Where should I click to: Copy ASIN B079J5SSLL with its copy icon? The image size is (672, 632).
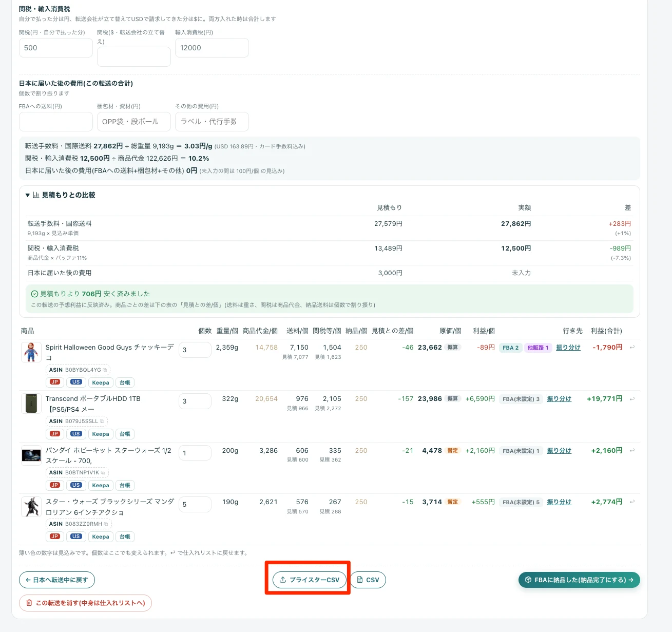(x=102, y=421)
